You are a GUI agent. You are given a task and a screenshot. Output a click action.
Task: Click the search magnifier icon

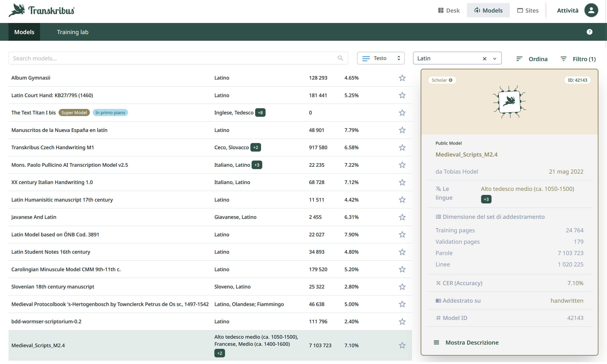click(340, 58)
